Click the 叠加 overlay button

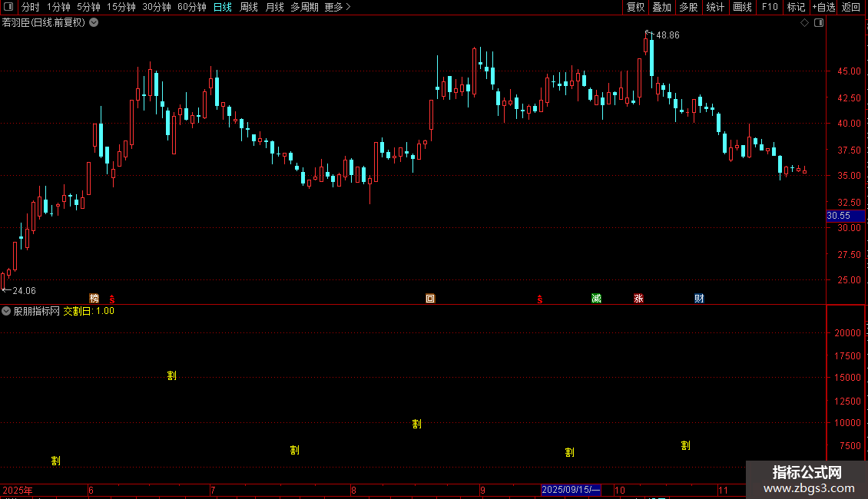[x=661, y=7]
